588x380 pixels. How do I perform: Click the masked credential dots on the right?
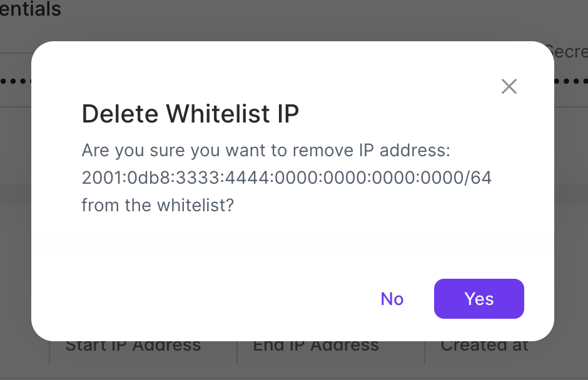(x=572, y=81)
